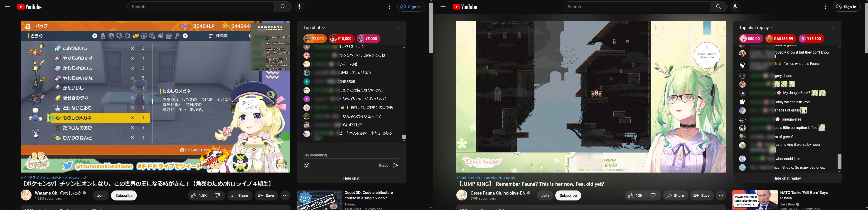868x210 pixels.
Task: Start voice search in the Fauna window
Action: click(x=735, y=7)
